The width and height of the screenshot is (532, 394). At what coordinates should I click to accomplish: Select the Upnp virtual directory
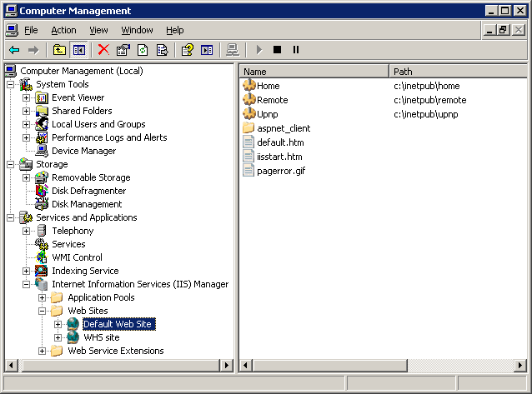tap(268, 115)
